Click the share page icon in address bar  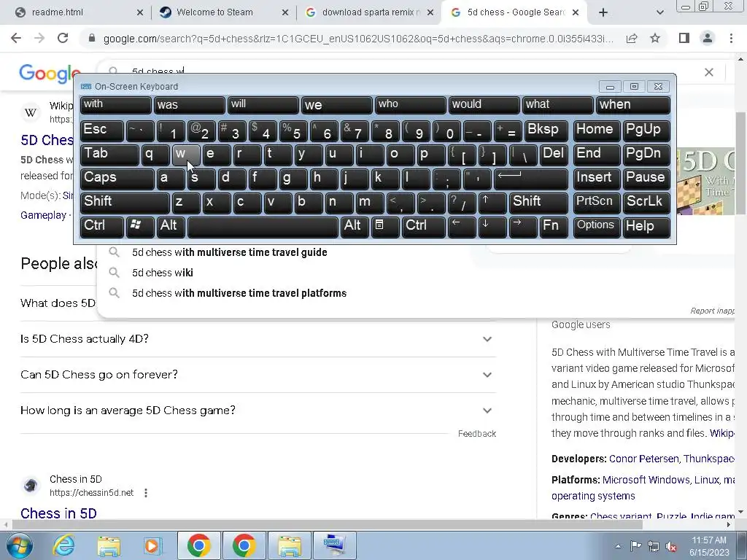pyautogui.click(x=632, y=38)
